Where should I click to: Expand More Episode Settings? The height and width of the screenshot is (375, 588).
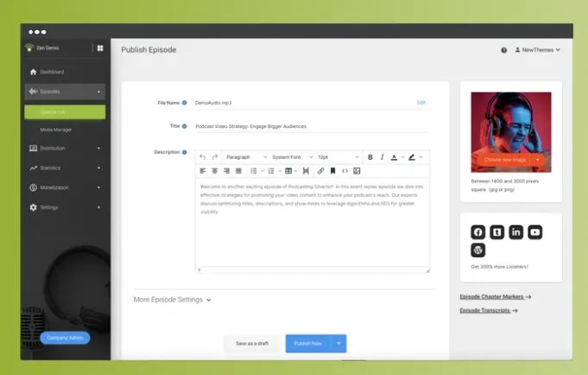pos(173,300)
